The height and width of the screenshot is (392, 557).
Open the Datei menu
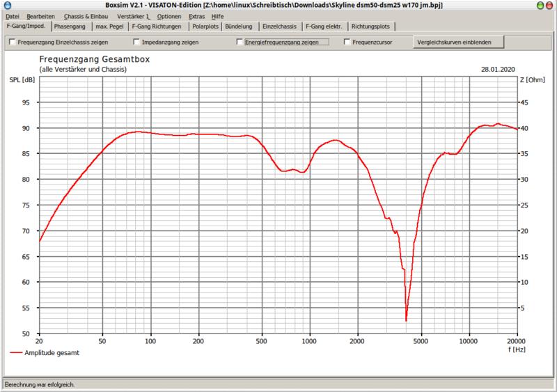(x=13, y=16)
